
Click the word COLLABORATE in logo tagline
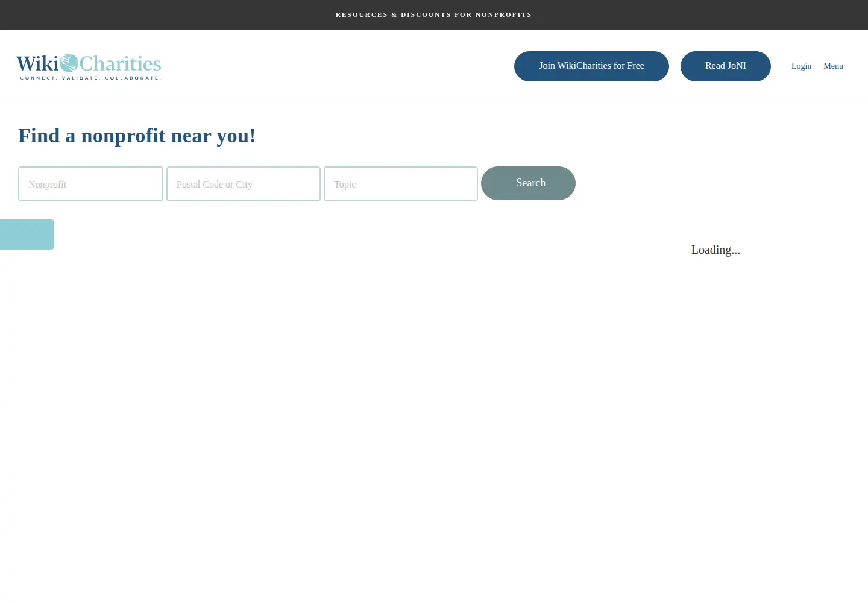(x=133, y=78)
